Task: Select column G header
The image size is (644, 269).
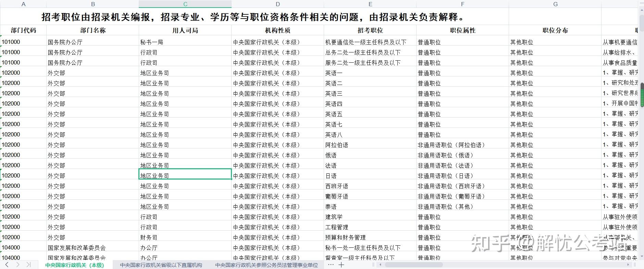Action: click(x=555, y=4)
